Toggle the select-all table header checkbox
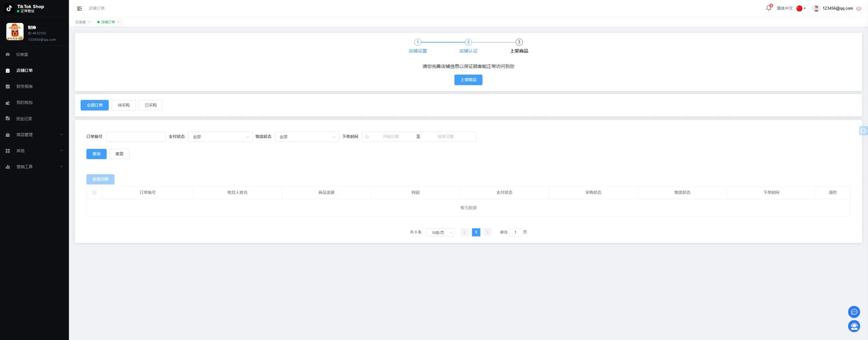The width and height of the screenshot is (868, 340). click(94, 193)
